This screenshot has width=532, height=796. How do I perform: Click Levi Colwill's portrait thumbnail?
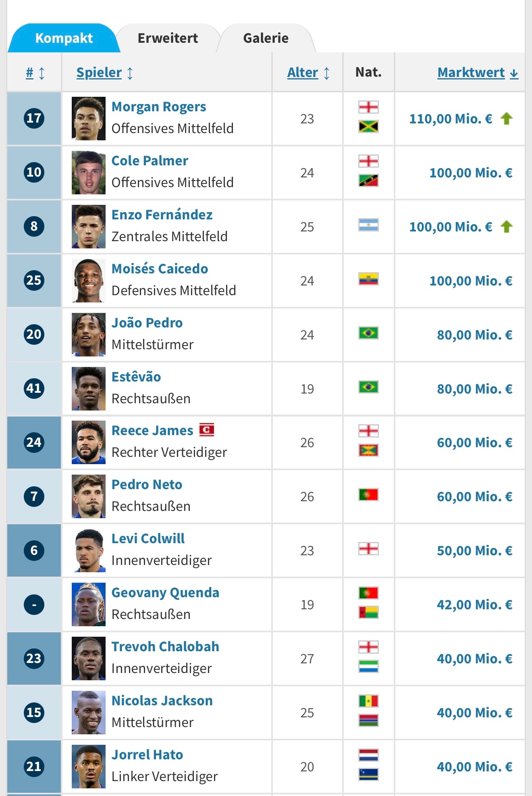[89, 550]
